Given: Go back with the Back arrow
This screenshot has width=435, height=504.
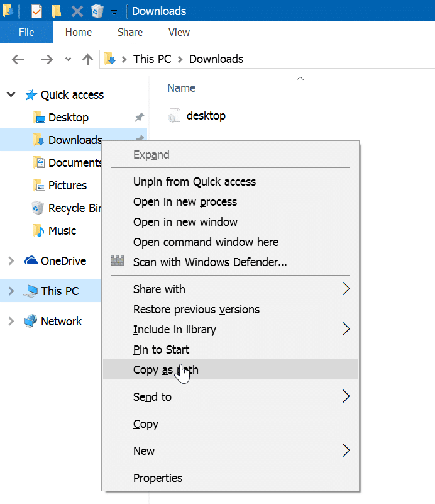Looking at the screenshot, I should tap(18, 59).
